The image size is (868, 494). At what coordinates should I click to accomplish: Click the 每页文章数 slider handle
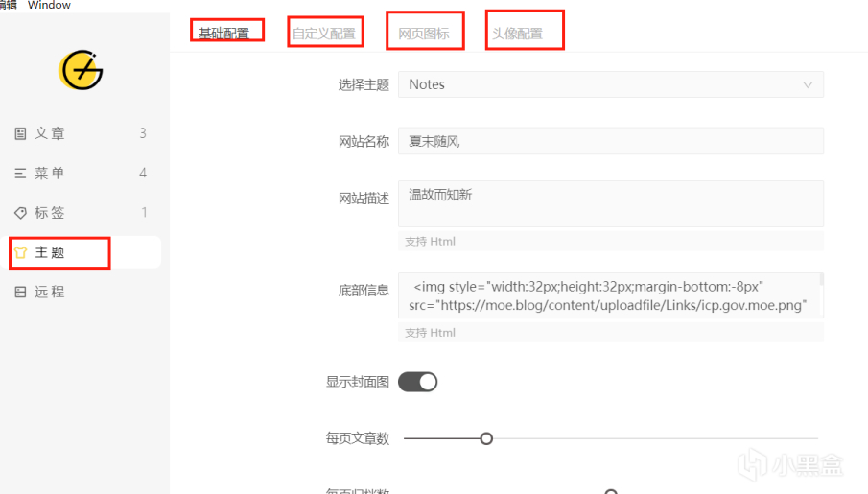(486, 438)
